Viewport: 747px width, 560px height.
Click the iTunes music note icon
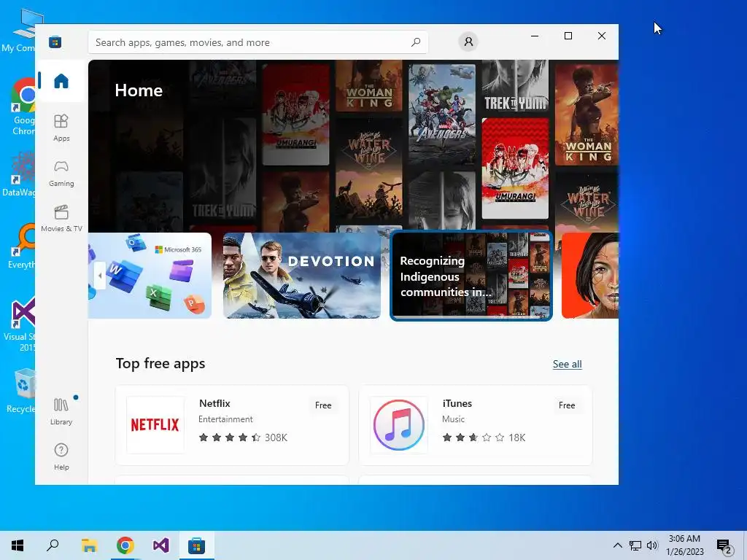coord(399,425)
